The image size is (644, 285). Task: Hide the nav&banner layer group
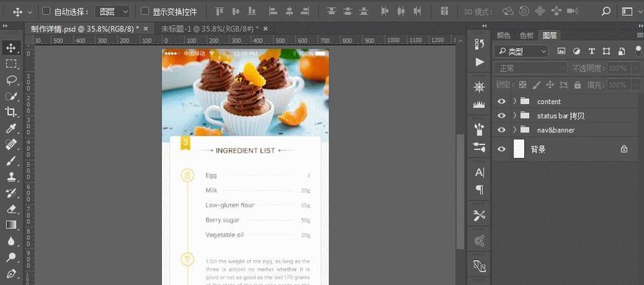pyautogui.click(x=501, y=130)
